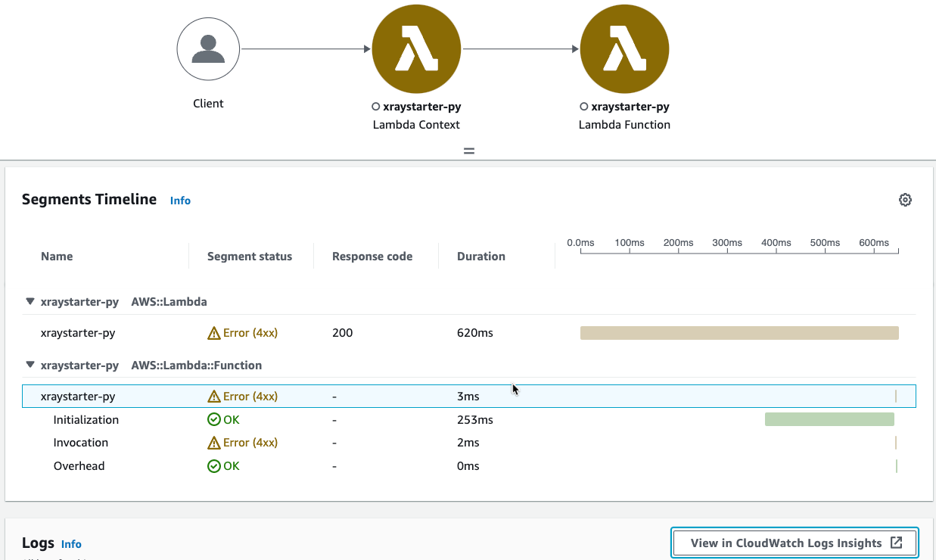
Task: Click the Lambda Context label text
Action: pos(416,125)
